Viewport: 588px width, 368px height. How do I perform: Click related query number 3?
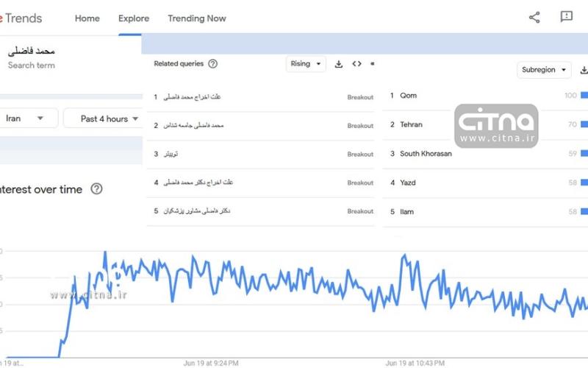click(x=171, y=154)
